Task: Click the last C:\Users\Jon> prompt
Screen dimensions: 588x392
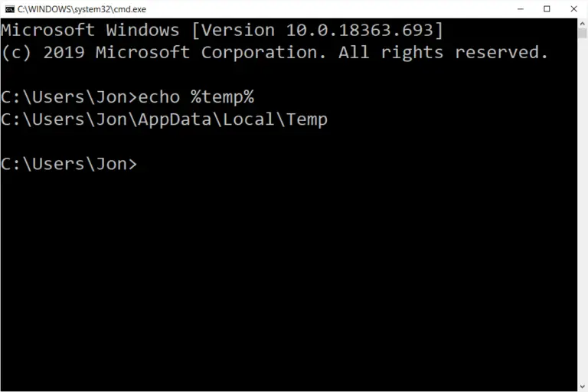Action: (69, 165)
